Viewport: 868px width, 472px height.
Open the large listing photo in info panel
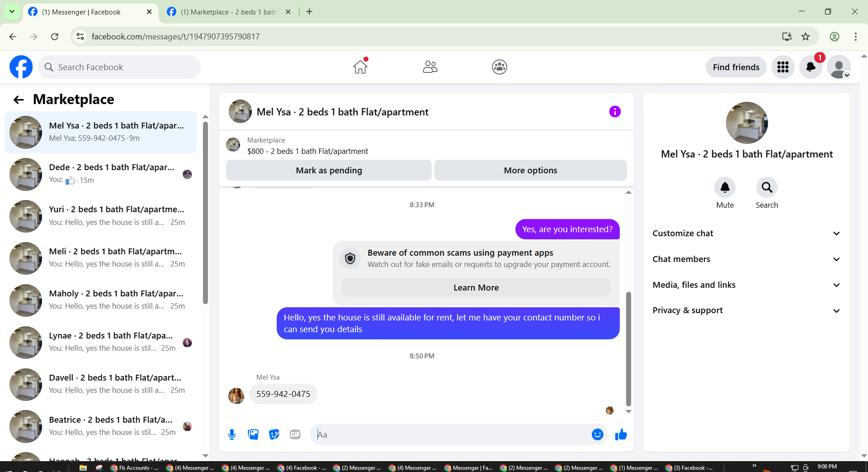[x=747, y=123]
